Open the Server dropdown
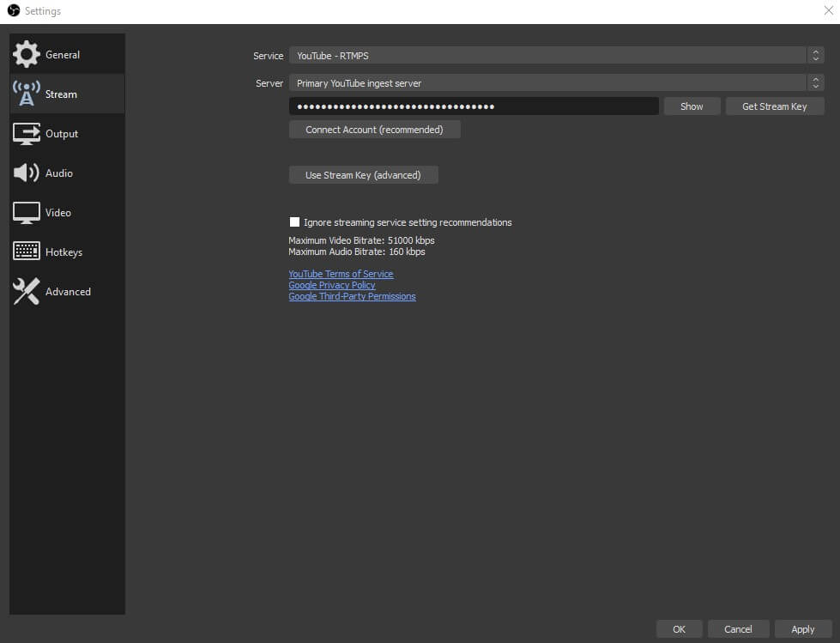 (x=549, y=82)
